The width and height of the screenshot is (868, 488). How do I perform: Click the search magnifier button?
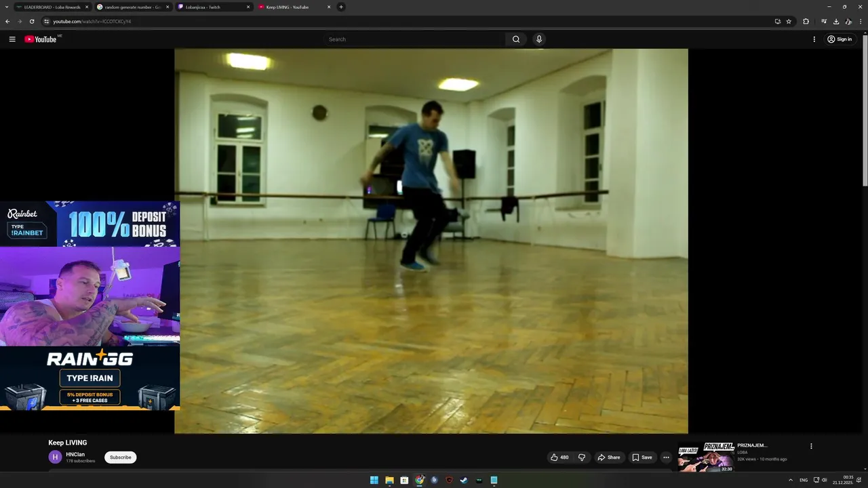coord(516,39)
